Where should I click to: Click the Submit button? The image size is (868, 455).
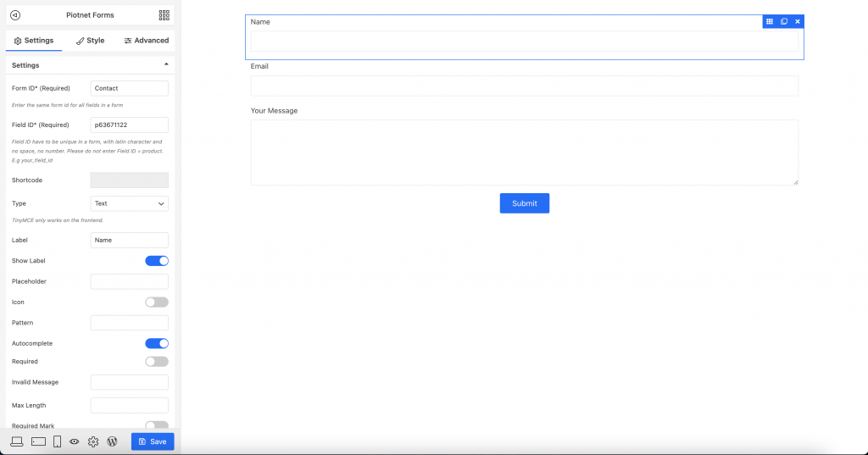(524, 203)
